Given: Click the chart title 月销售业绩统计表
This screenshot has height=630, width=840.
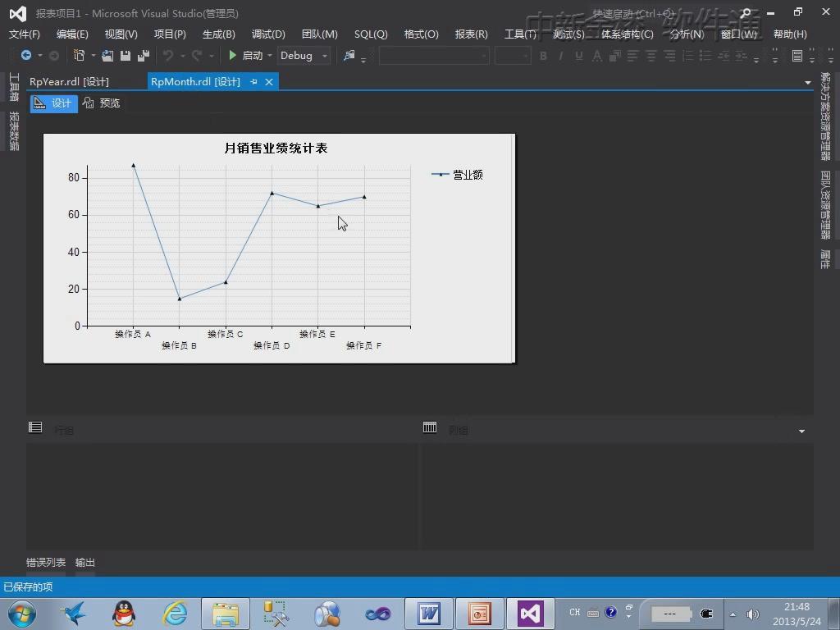Looking at the screenshot, I should [x=276, y=148].
